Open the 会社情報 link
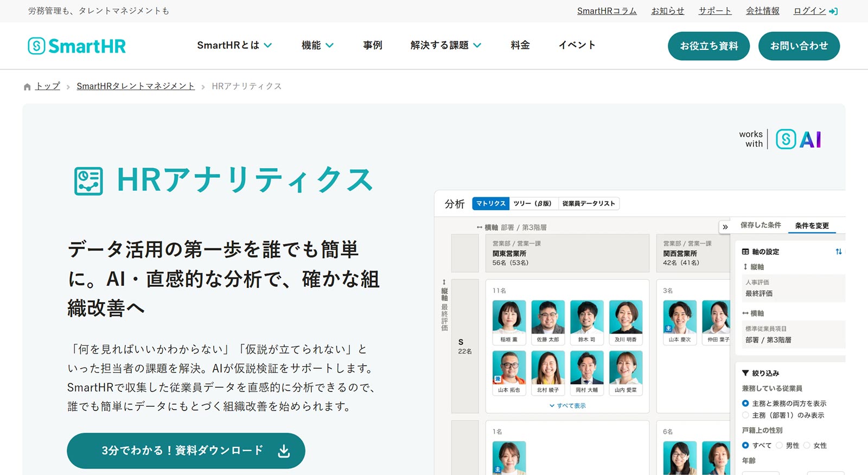The height and width of the screenshot is (475, 868). (x=763, y=11)
